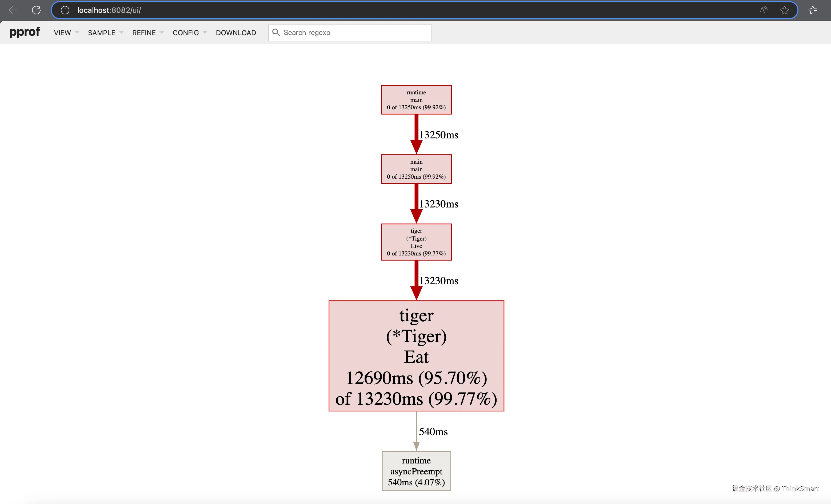The width and height of the screenshot is (831, 504).
Task: Reload the page with refresh icon
Action: [x=36, y=10]
